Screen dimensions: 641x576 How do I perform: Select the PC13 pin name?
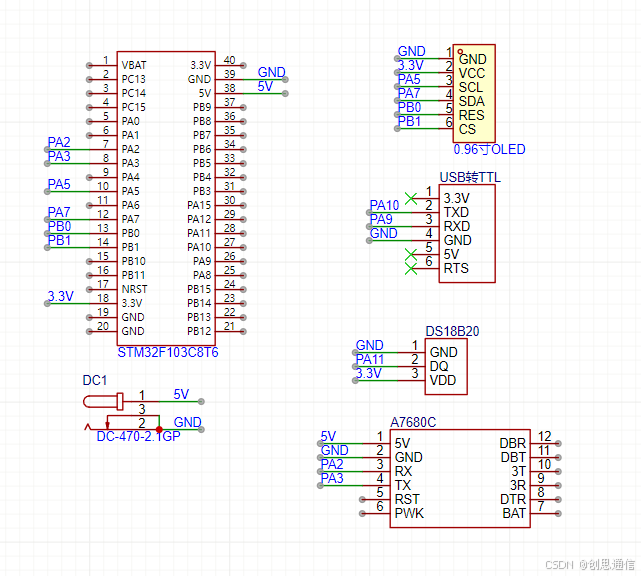[134, 79]
